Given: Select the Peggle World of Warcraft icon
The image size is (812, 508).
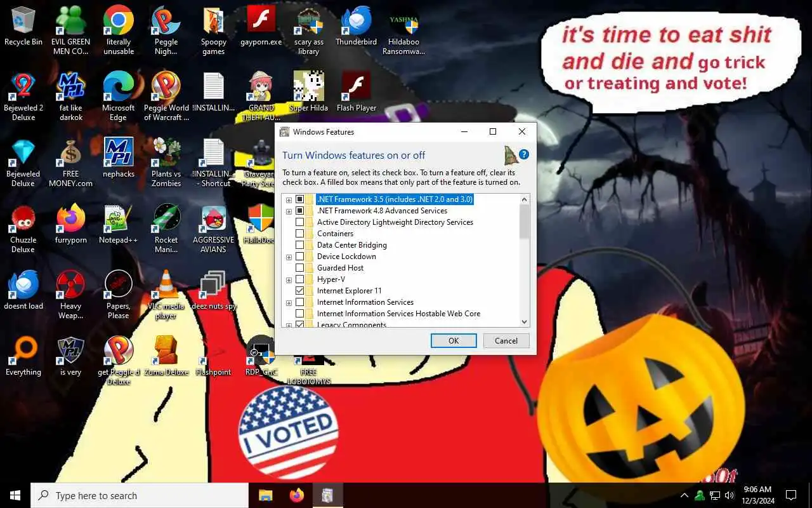Looking at the screenshot, I should tap(166, 97).
